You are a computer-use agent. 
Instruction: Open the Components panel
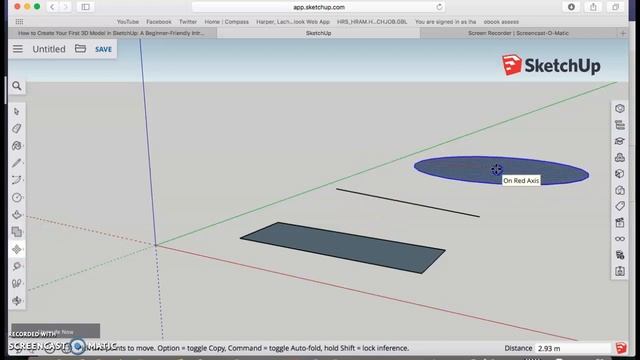click(x=620, y=158)
